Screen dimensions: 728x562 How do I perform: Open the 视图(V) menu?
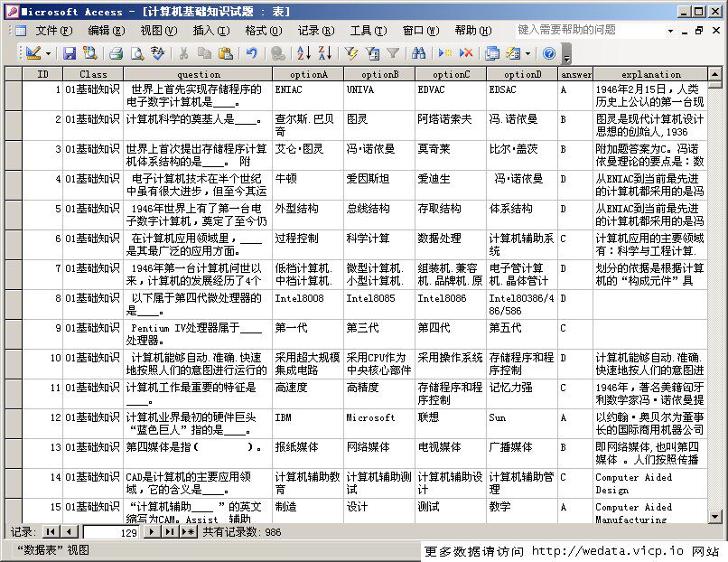(159, 31)
